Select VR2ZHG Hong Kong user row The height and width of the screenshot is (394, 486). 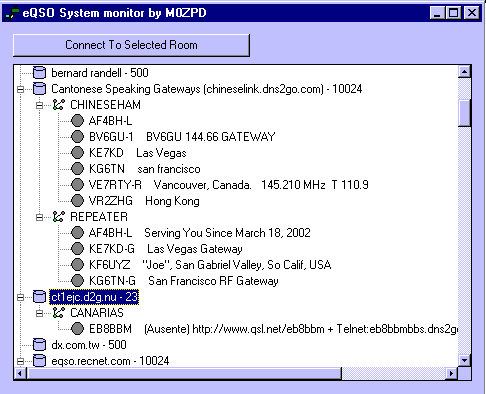click(x=144, y=201)
